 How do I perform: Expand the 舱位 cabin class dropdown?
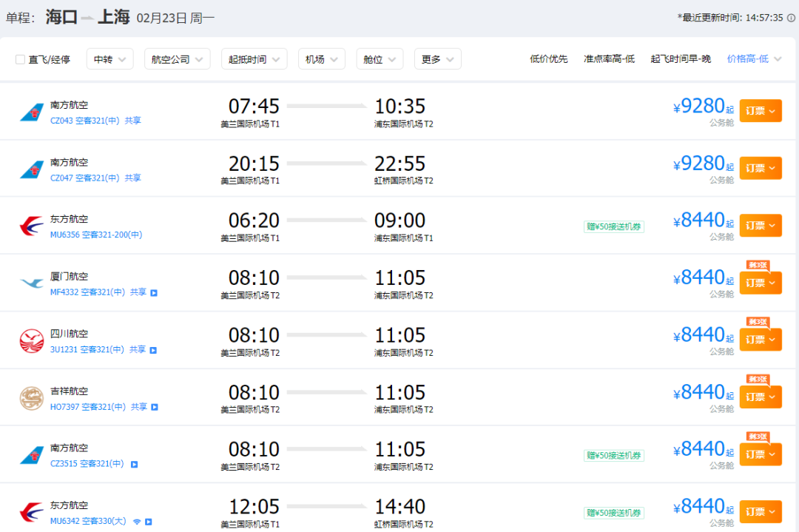tap(379, 59)
